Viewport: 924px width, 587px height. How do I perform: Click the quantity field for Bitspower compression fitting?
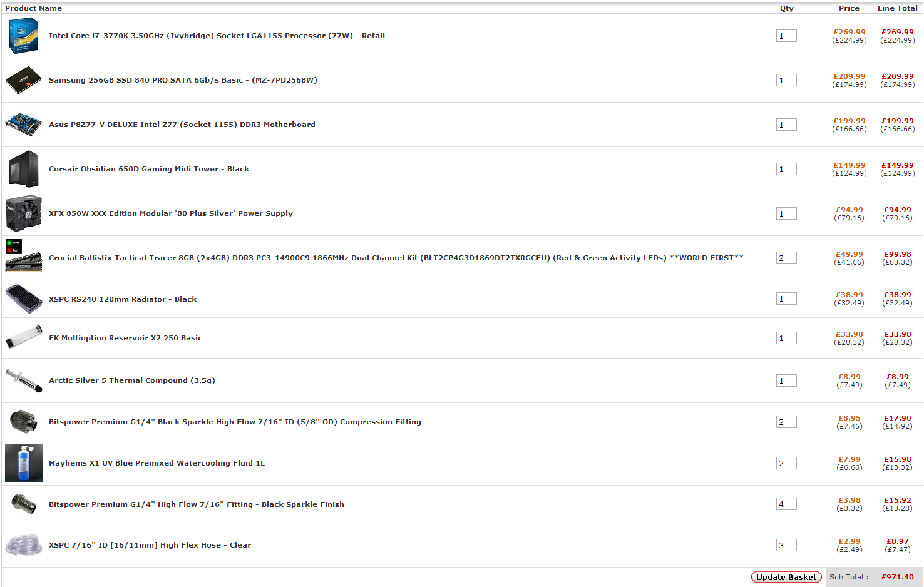click(x=786, y=422)
